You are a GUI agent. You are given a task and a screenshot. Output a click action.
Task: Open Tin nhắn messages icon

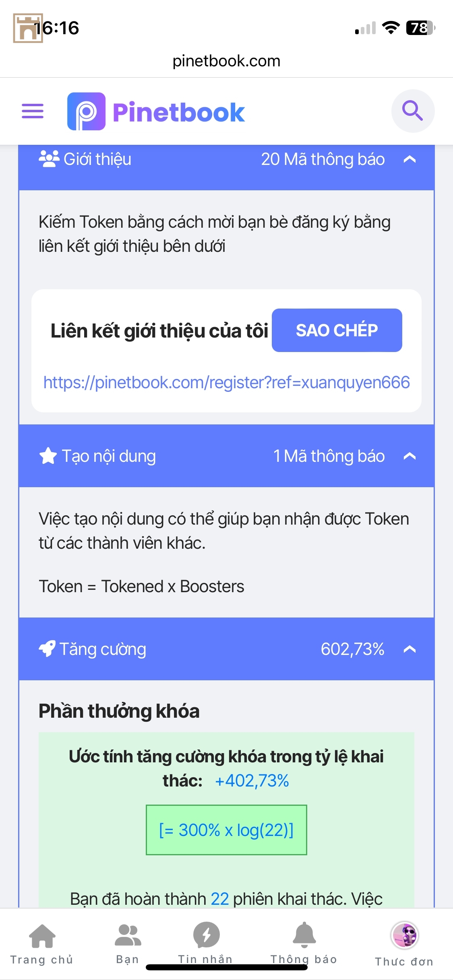click(206, 935)
